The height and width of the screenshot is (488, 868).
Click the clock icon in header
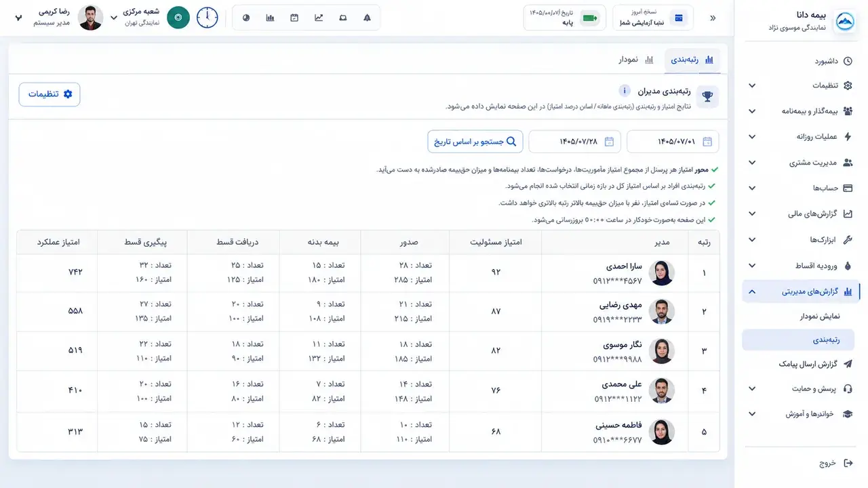pyautogui.click(x=208, y=18)
